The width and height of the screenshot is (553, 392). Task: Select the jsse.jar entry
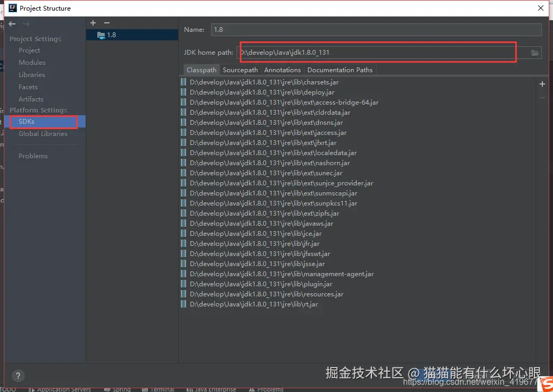click(x=257, y=264)
